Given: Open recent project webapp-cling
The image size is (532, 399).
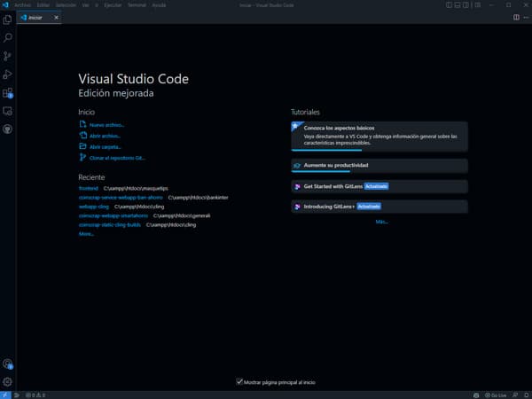Looking at the screenshot, I should point(94,207).
